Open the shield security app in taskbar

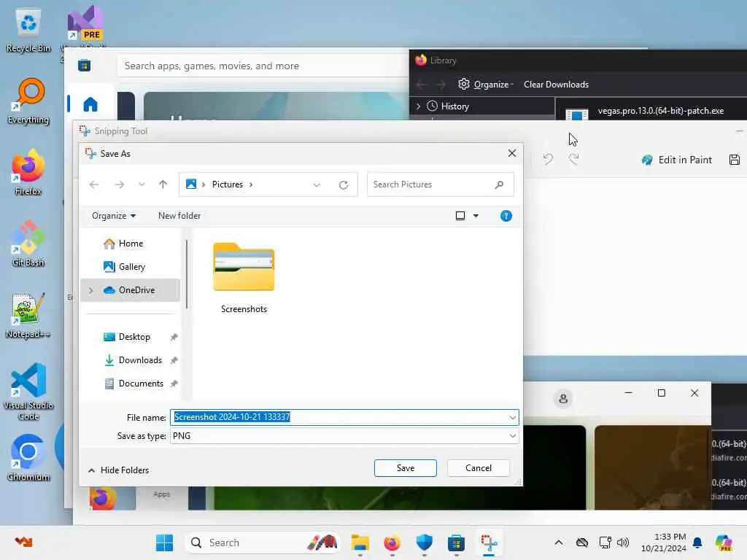pos(424,542)
